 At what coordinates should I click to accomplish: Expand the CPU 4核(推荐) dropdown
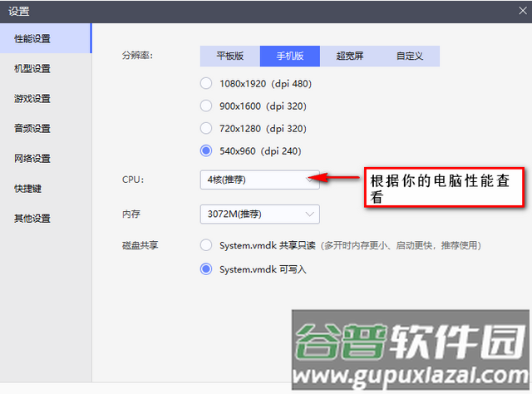[259, 180]
